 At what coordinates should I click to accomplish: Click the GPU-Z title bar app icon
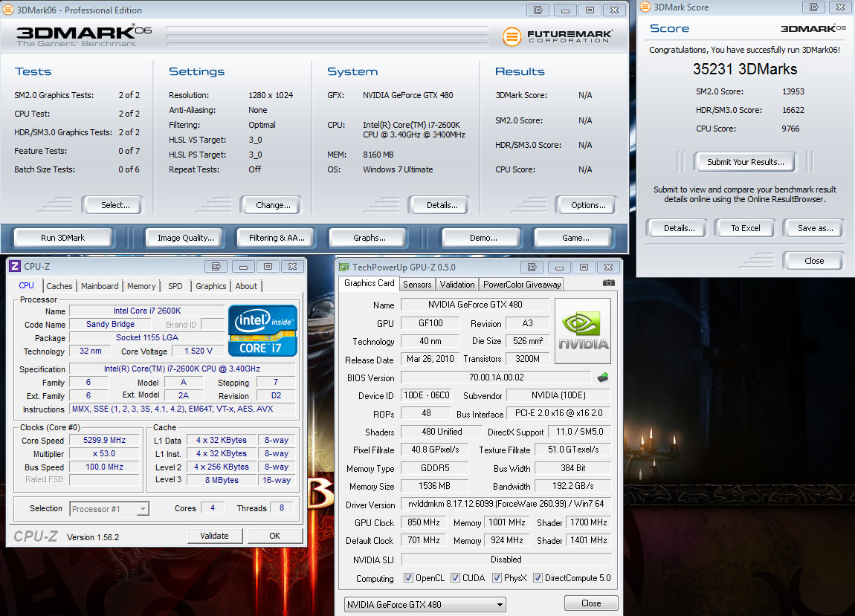(343, 267)
